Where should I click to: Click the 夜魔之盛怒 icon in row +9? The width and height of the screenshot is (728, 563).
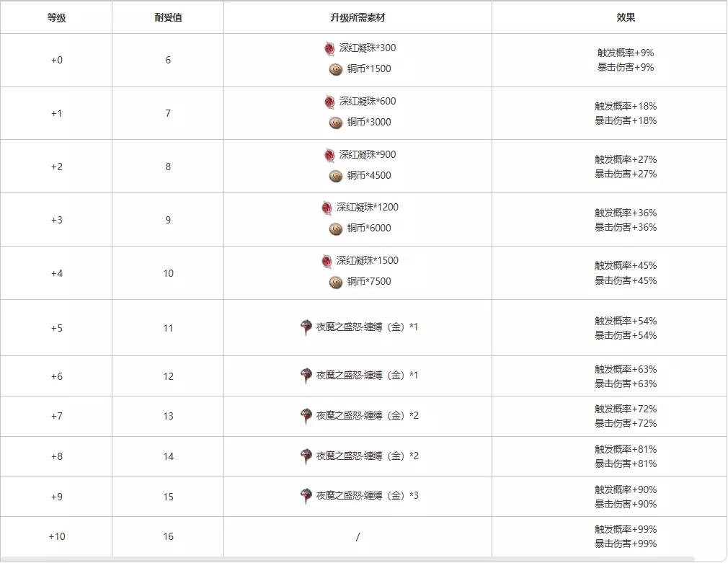point(306,496)
